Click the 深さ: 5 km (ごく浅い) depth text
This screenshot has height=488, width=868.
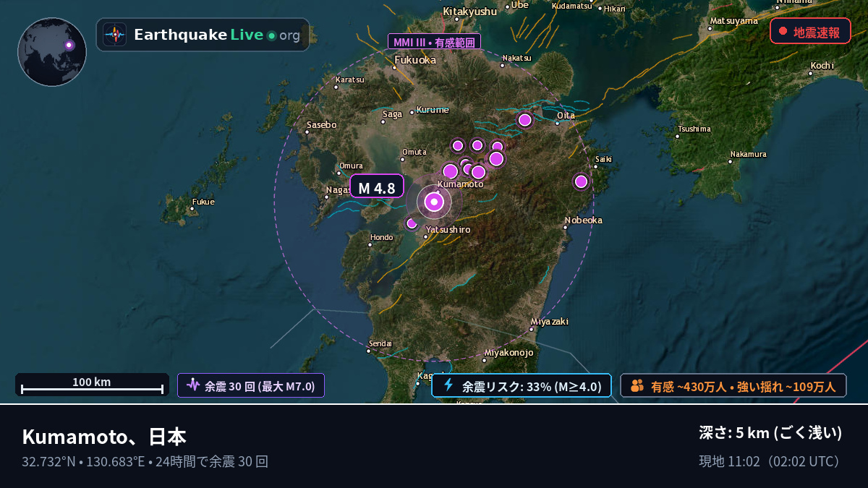pos(770,433)
